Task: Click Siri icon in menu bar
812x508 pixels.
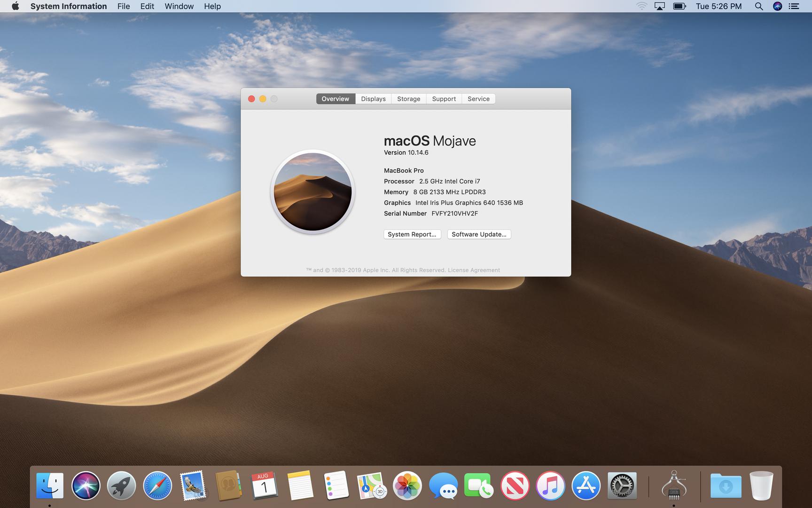Action: (777, 6)
